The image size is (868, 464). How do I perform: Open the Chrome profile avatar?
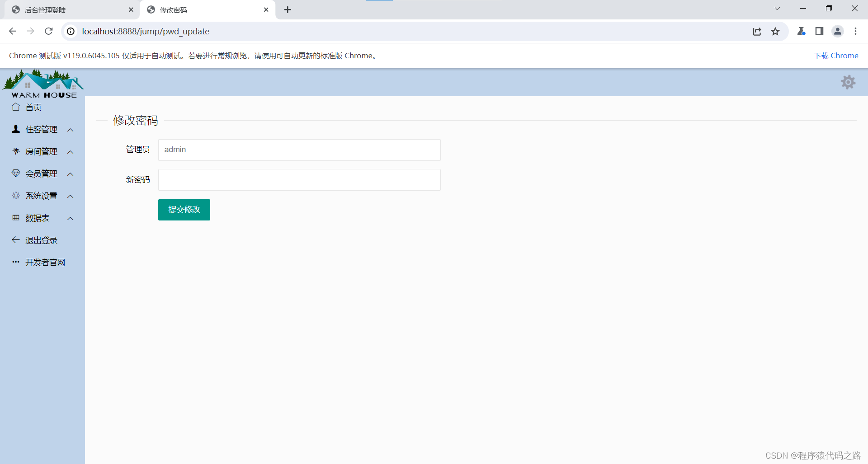838,31
